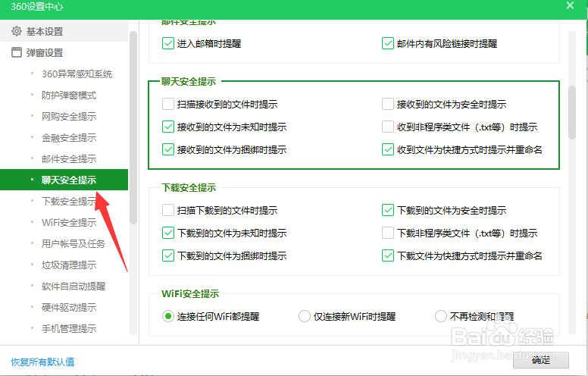
Task: Go to 360异常感知系统 settings
Action: tap(77, 74)
